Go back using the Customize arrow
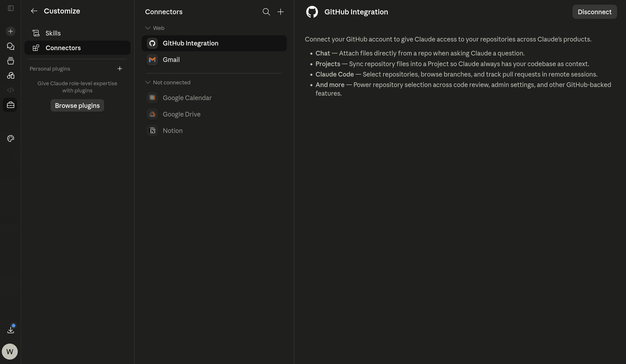The width and height of the screenshot is (626, 364). point(34,11)
